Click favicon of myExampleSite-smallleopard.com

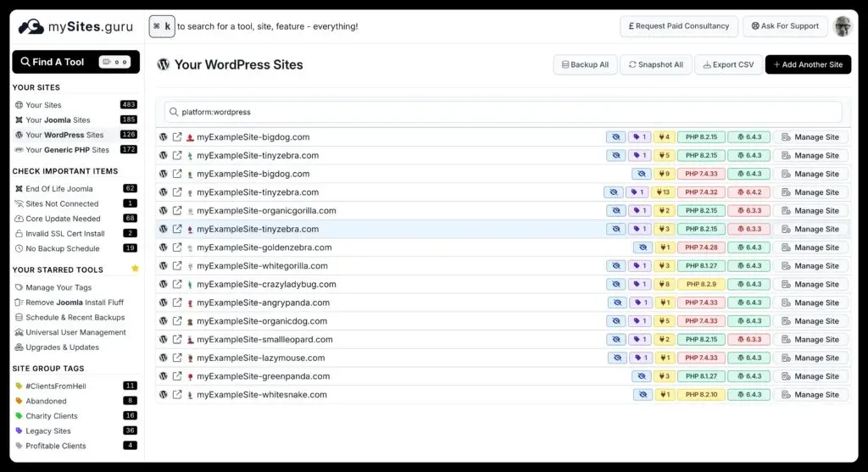190,340
